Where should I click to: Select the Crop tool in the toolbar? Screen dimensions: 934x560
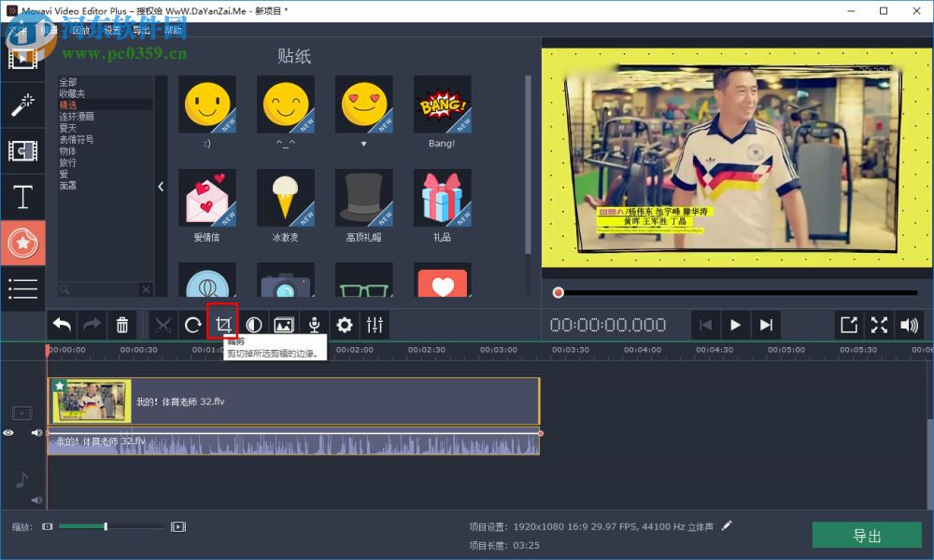pos(224,325)
